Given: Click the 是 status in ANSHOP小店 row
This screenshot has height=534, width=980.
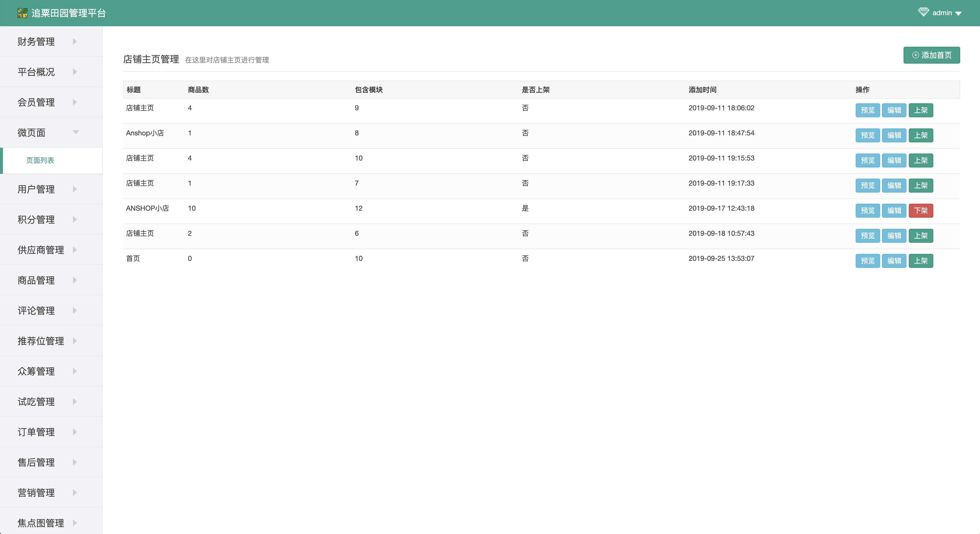Looking at the screenshot, I should coord(525,208).
